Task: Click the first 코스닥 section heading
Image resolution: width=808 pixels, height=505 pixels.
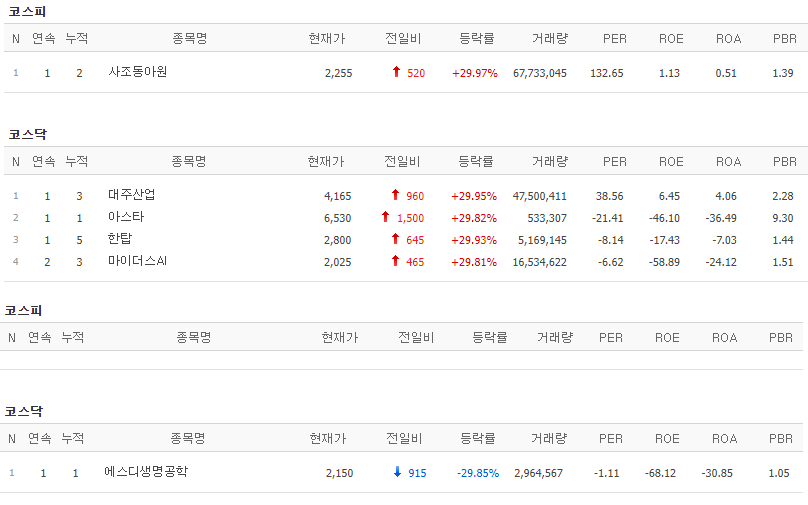Action: pyautogui.click(x=27, y=134)
